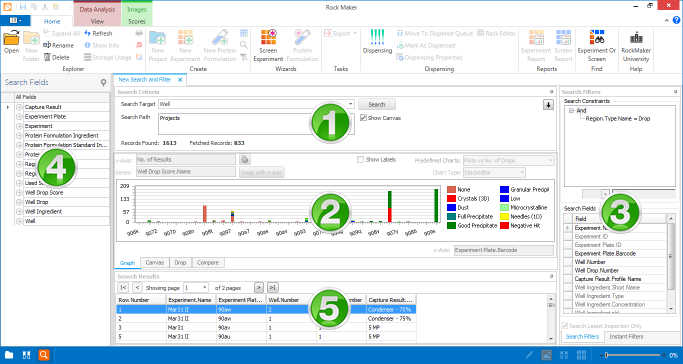Screen dimensions: 683x364
Task: Open Find Experiment Or Screen
Action: [597, 46]
